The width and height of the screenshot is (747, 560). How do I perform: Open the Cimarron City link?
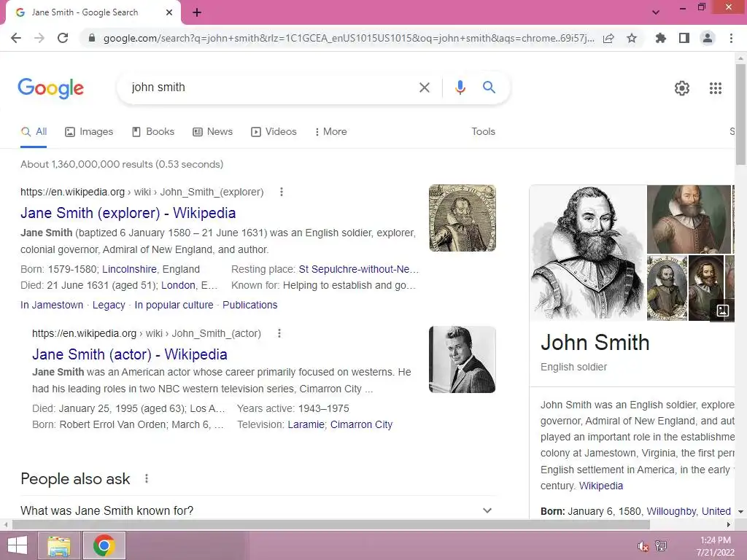pyautogui.click(x=361, y=425)
